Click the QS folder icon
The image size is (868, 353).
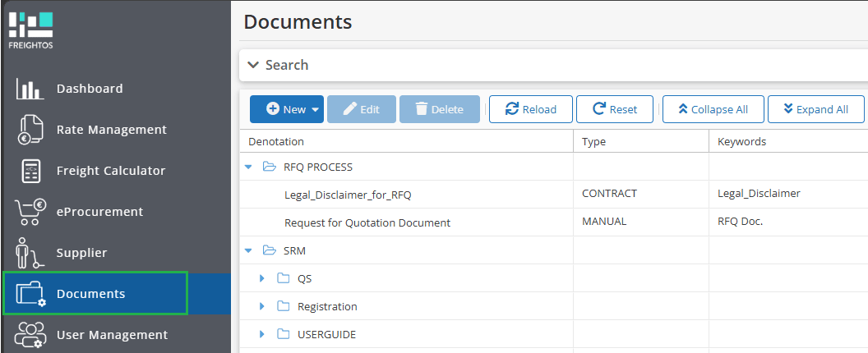pyautogui.click(x=284, y=278)
